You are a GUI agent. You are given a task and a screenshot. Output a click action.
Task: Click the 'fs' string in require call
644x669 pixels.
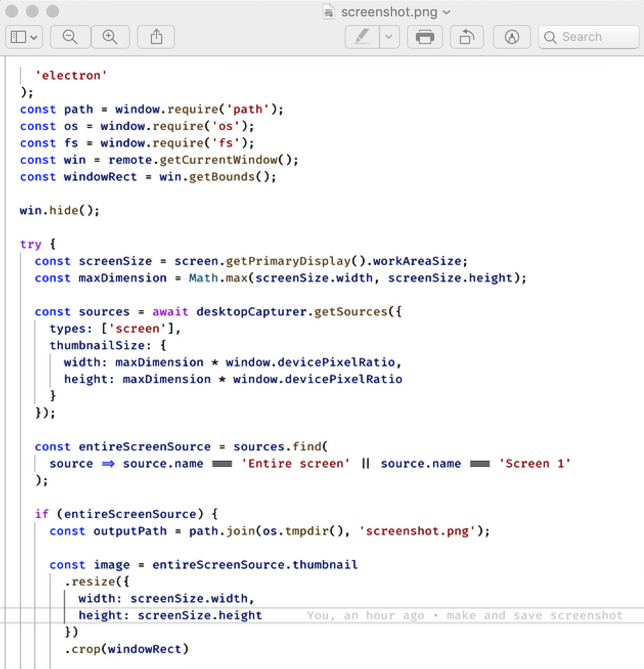click(226, 143)
